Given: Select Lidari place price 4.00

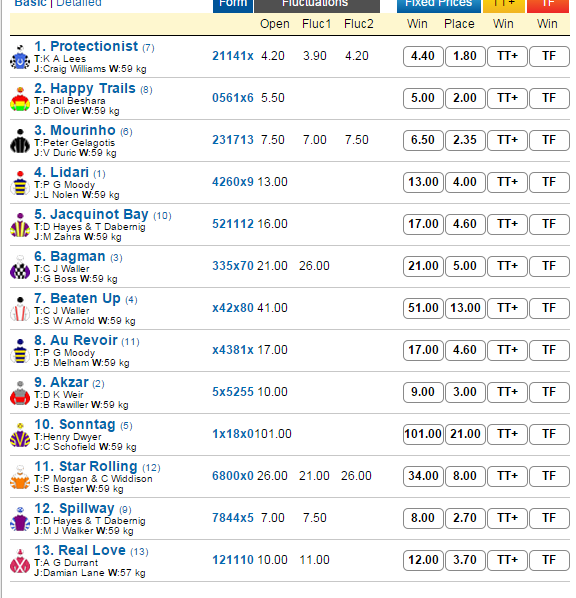Looking at the screenshot, I should (x=465, y=182).
